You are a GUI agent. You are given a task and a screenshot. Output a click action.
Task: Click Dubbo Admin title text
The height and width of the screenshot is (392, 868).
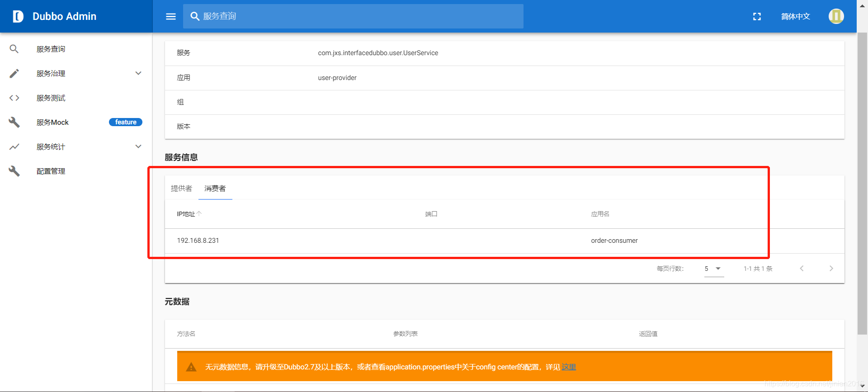point(65,16)
